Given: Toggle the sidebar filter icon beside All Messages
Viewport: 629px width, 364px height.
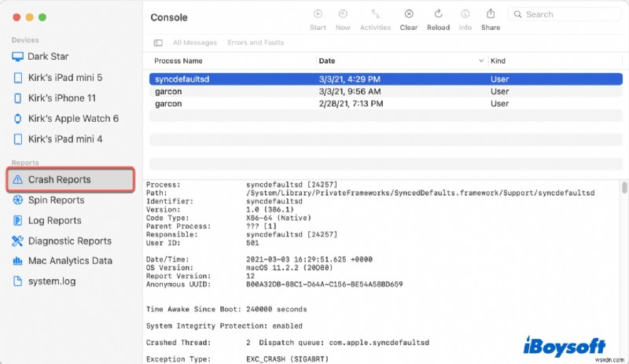Looking at the screenshot, I should click(x=158, y=42).
